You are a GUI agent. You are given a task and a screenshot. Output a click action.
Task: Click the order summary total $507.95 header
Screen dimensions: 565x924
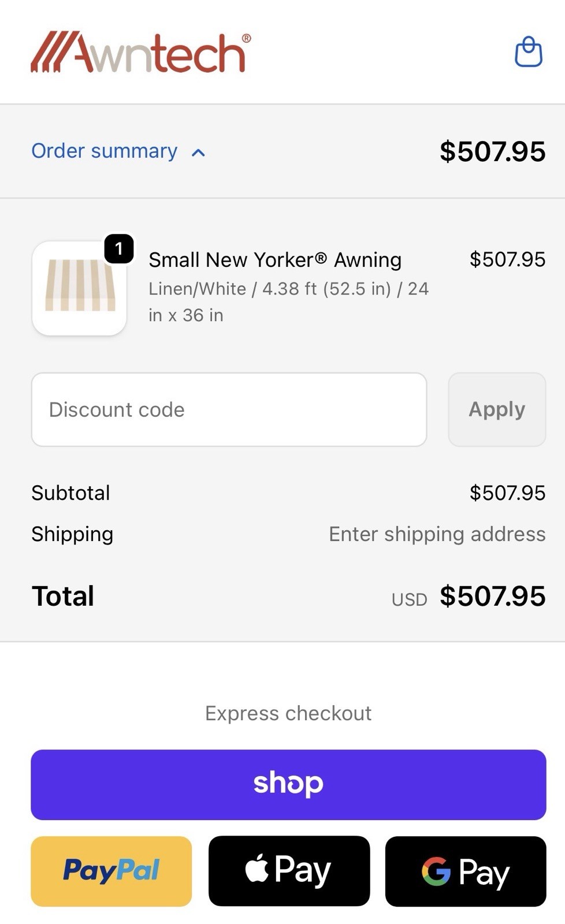[x=492, y=151]
